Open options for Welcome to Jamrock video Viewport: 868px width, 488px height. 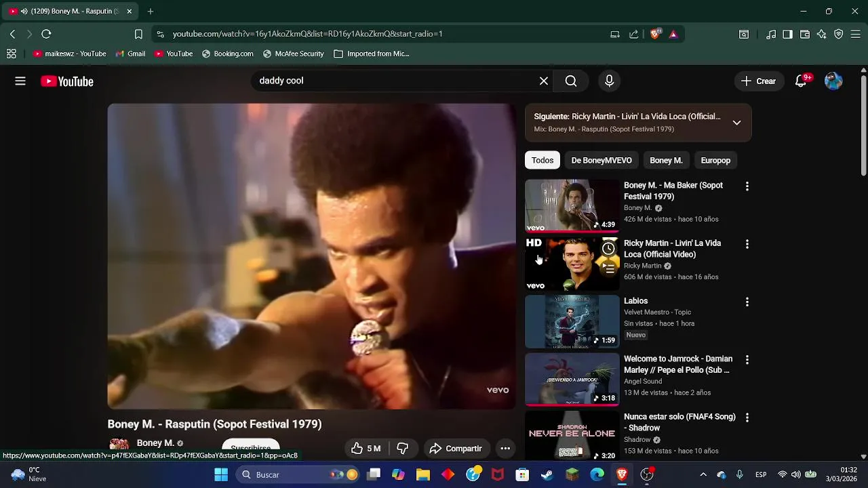click(747, 360)
